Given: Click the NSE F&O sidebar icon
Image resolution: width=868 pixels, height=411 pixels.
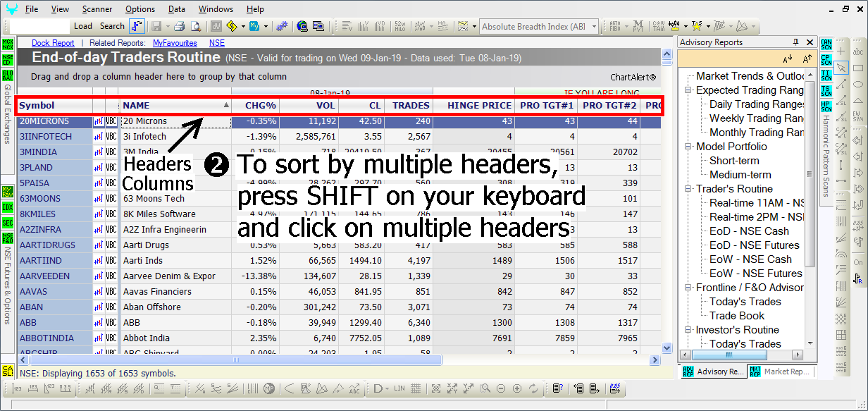Looking at the screenshot, I should 8,238.
